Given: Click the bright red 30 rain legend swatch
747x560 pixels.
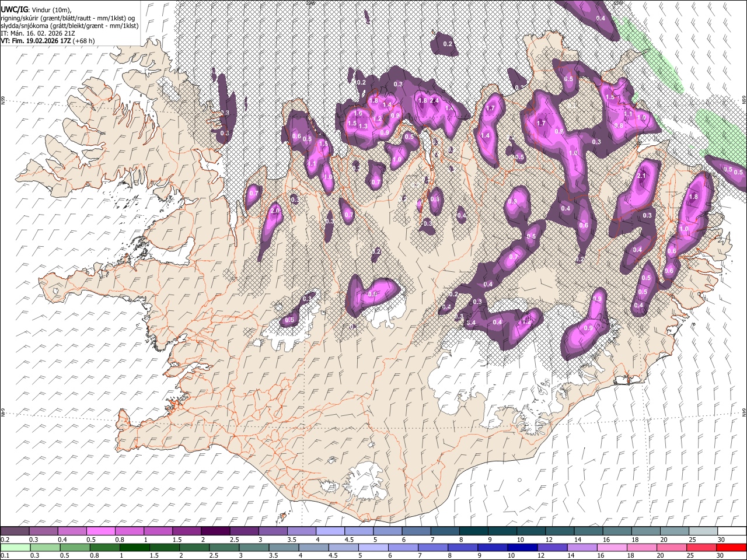Looking at the screenshot, I should (x=731, y=547).
